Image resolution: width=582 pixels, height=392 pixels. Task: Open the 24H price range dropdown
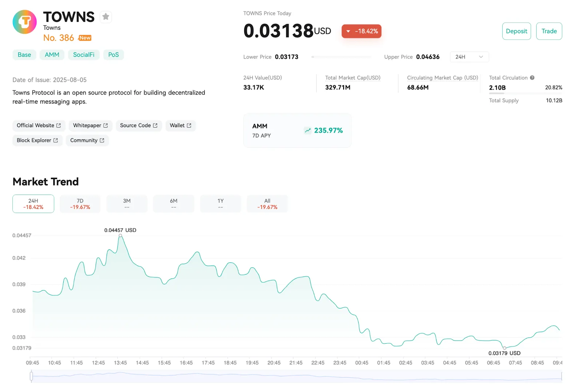pos(469,57)
